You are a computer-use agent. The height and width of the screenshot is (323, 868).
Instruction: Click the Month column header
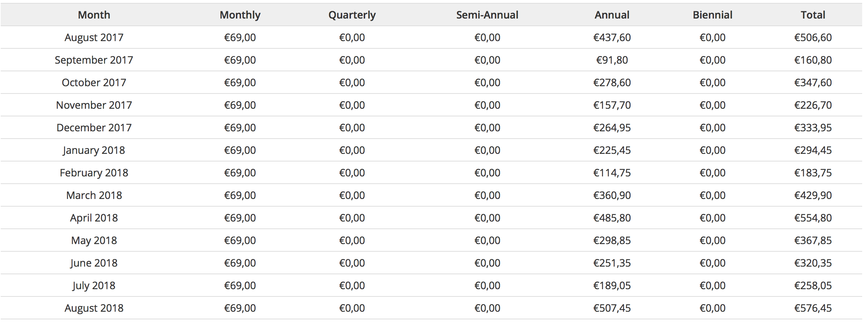94,15
